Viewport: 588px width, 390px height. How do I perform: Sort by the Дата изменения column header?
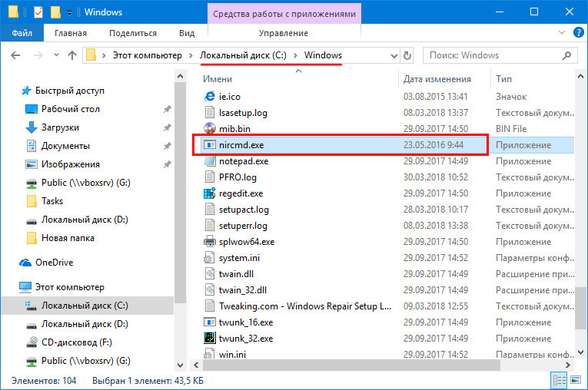click(437, 79)
